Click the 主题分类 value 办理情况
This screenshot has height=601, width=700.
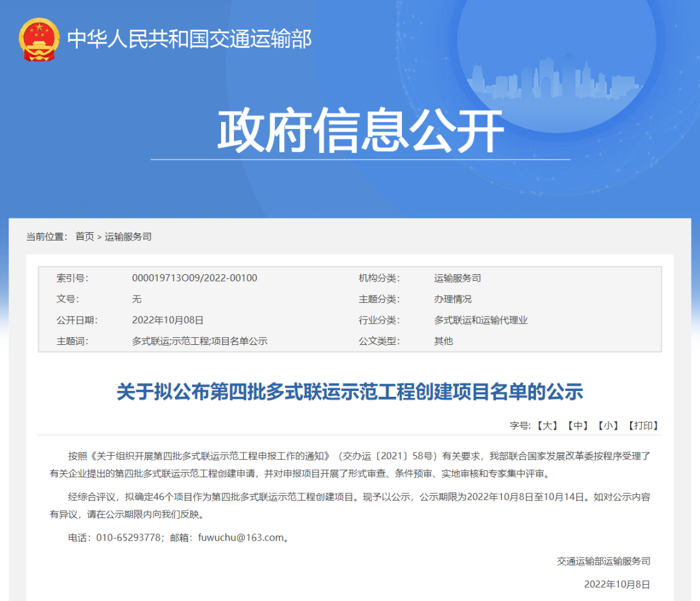[x=453, y=299]
